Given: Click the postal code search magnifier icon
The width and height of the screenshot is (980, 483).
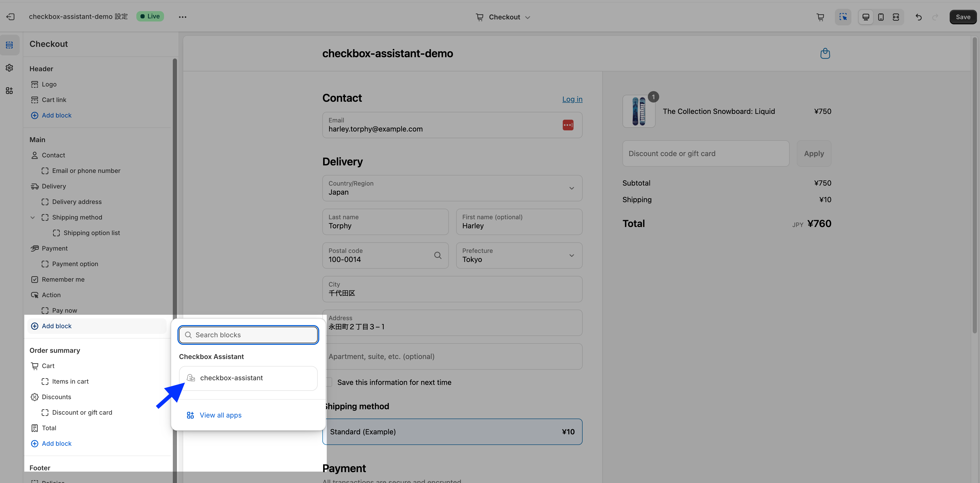Looking at the screenshot, I should (x=437, y=255).
